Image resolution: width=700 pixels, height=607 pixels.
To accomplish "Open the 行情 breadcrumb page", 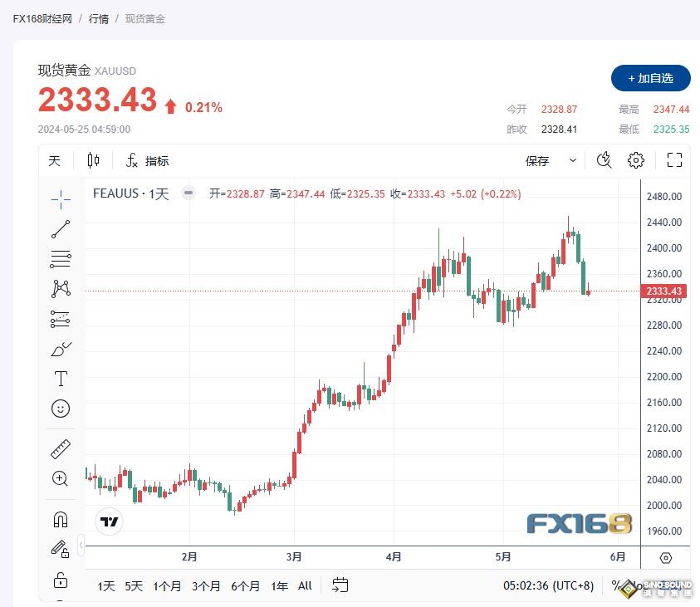I will pyautogui.click(x=98, y=17).
